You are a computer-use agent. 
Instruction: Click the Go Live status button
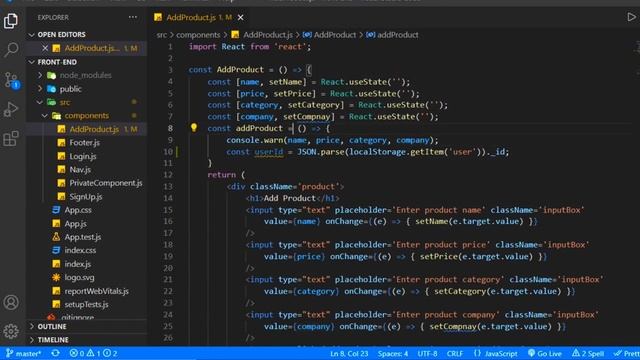pyautogui.click(x=544, y=353)
